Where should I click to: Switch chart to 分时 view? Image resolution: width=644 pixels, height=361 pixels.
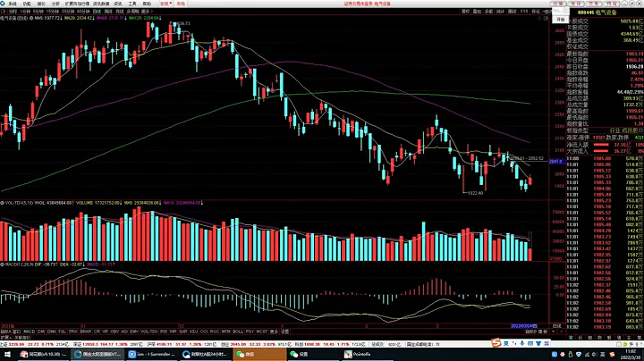[13, 11]
